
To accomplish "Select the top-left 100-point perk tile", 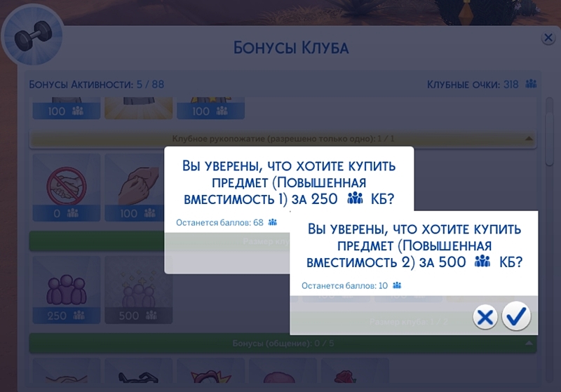I will pos(67,108).
